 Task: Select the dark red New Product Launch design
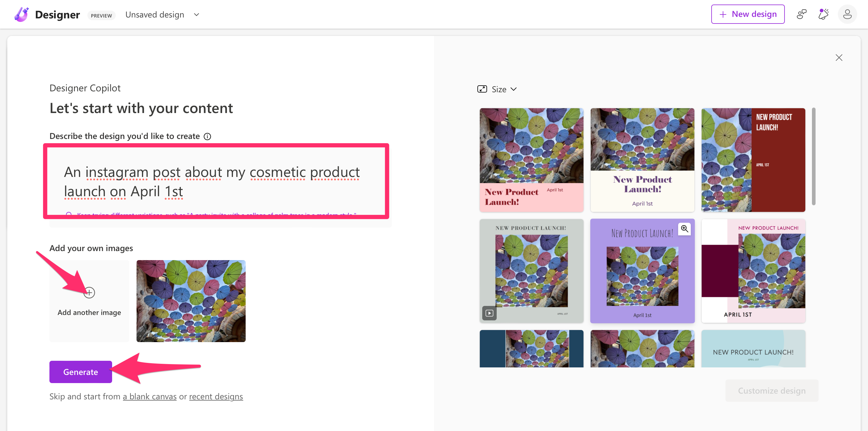pos(753,160)
